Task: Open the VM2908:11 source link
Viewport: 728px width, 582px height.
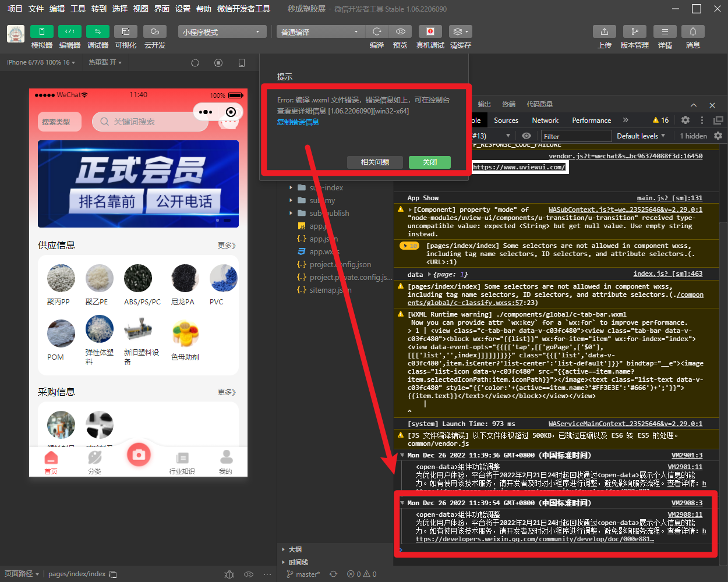Action: (685, 514)
